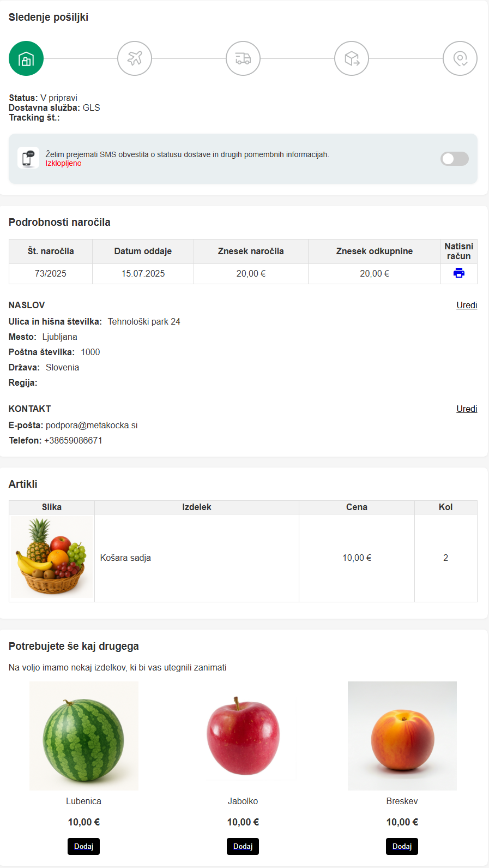The width and height of the screenshot is (489, 868).
Task: Enable SMS delivery notifications toggle
Action: pyautogui.click(x=455, y=159)
